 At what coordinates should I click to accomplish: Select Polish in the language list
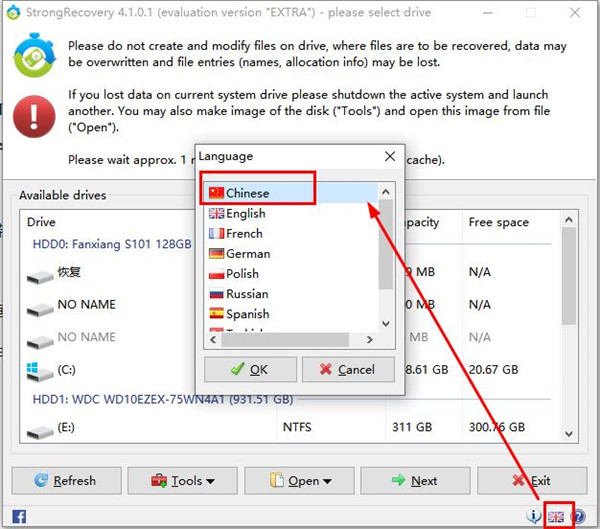coord(291,274)
